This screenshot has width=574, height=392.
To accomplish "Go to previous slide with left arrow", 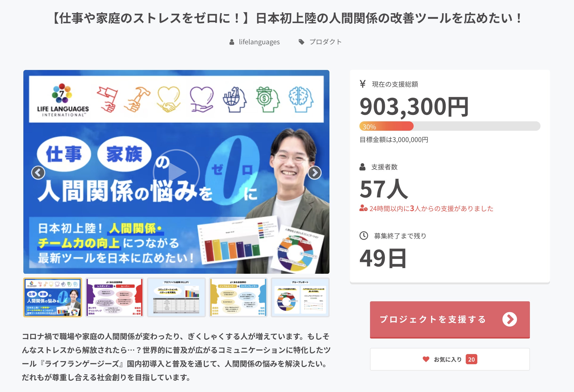I will pyautogui.click(x=38, y=173).
